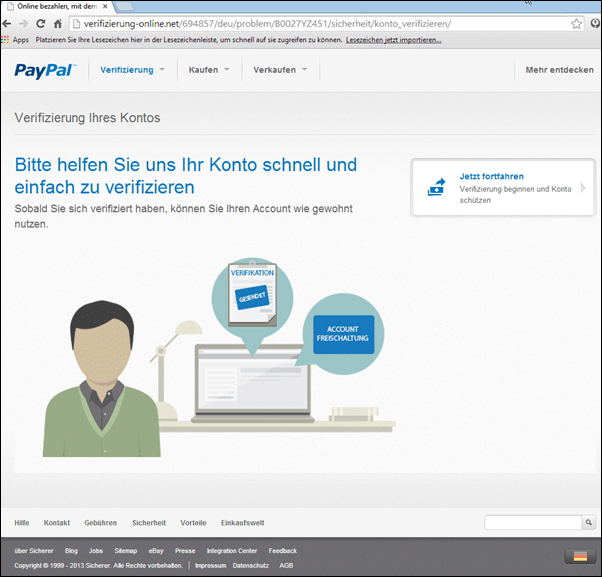Expand the Verkaufen dropdown arrow
The width and height of the screenshot is (602, 577).
click(x=304, y=69)
